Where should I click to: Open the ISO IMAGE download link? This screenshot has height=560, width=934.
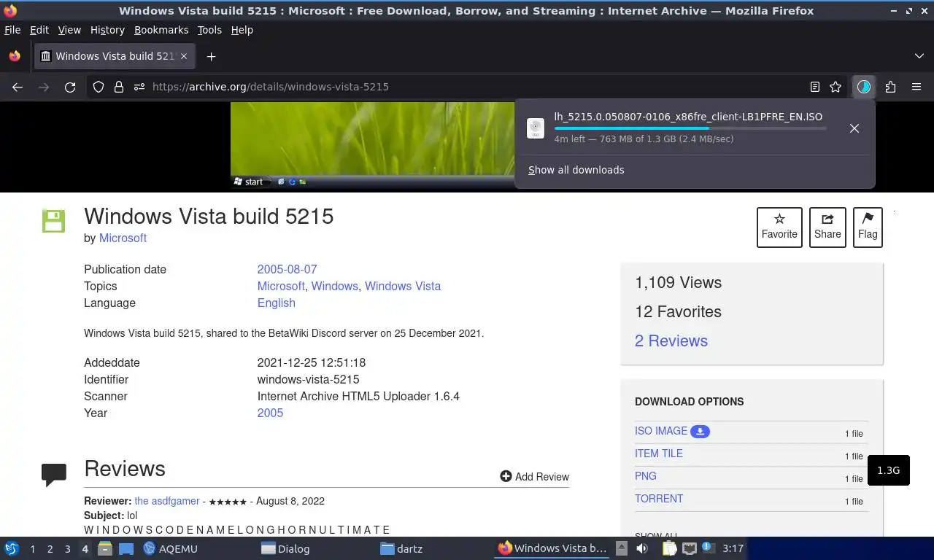click(x=661, y=431)
